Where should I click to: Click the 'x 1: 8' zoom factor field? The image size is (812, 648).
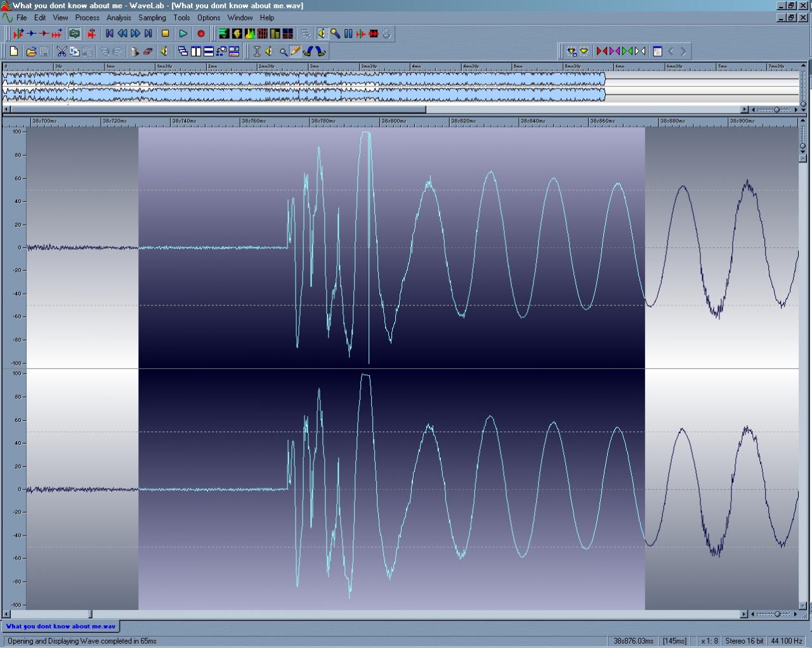[x=709, y=641]
